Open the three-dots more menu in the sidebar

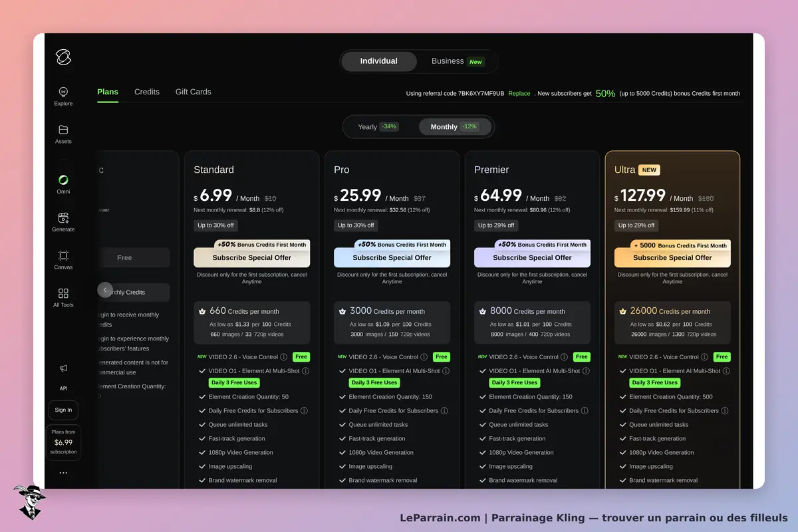63,473
